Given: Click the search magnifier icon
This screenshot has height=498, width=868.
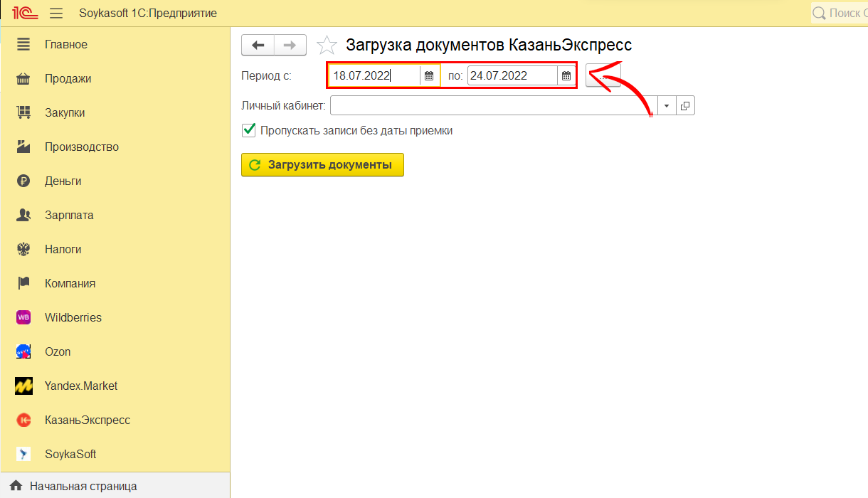Looking at the screenshot, I should [x=819, y=13].
